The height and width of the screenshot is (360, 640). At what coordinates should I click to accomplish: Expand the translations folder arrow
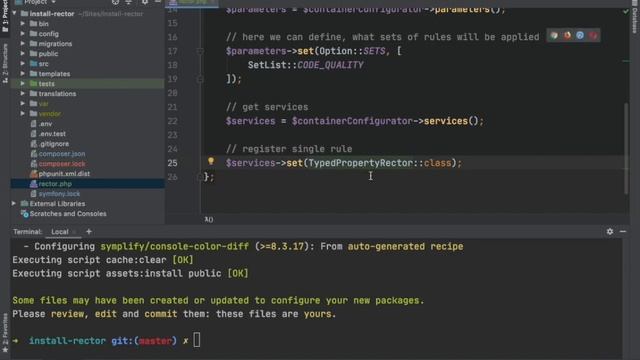(23, 93)
